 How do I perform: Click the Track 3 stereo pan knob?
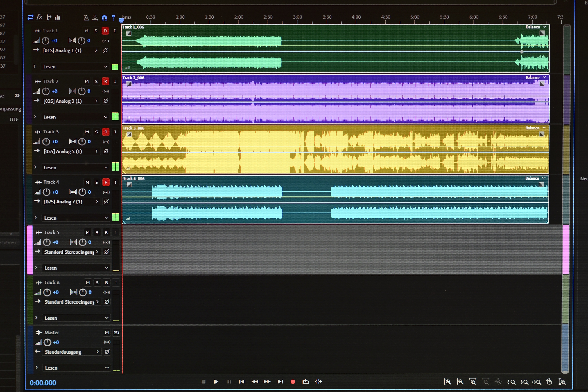pyautogui.click(x=82, y=142)
